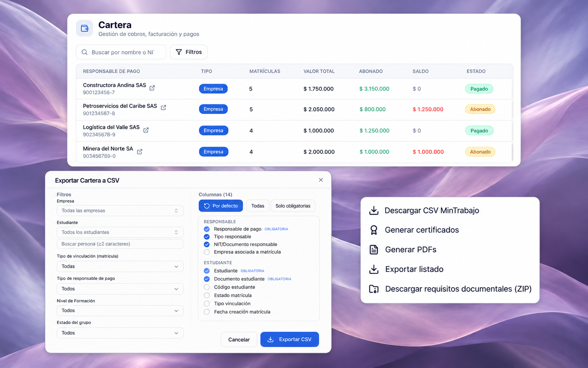Image resolution: width=588 pixels, height=368 pixels.
Task: Click the download icon for CSV MinTrabajo
Action: tap(374, 210)
